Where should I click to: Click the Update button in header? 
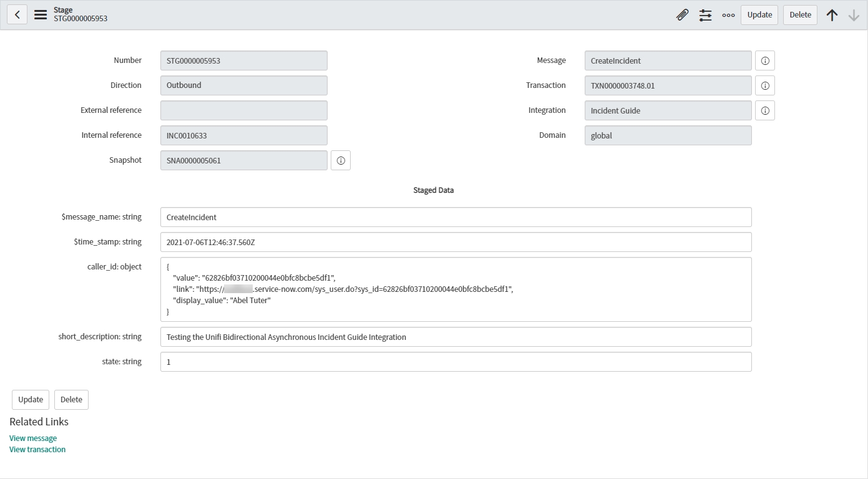(x=759, y=15)
